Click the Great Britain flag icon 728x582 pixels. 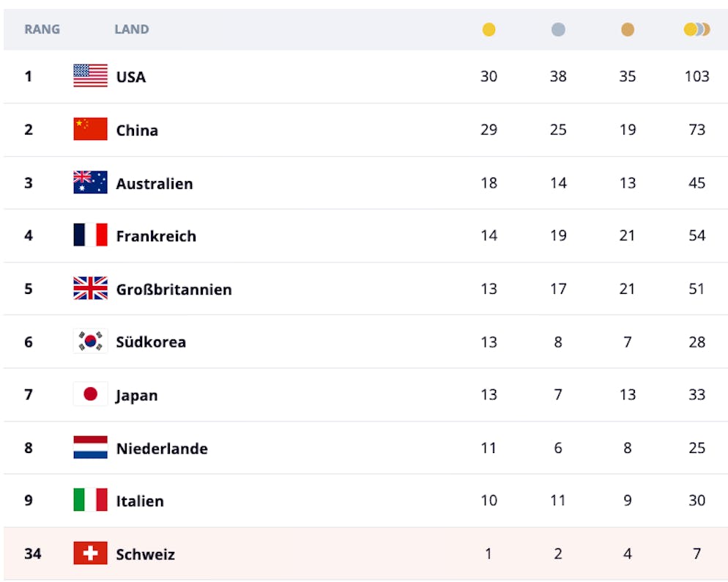point(90,289)
